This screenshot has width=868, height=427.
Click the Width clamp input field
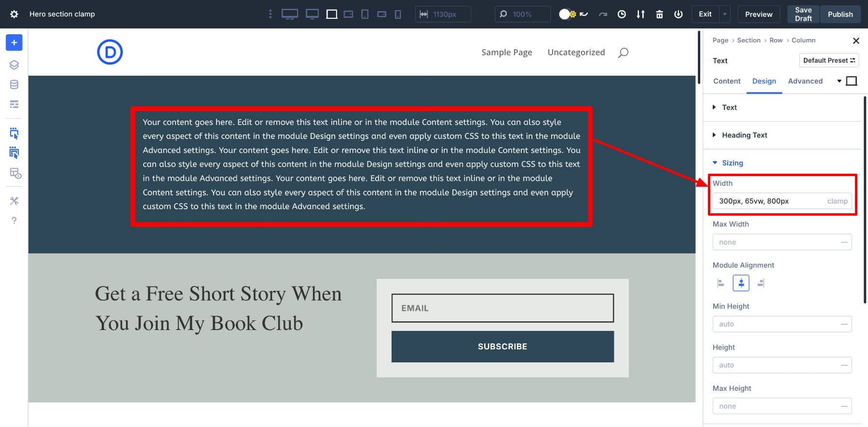tap(782, 201)
